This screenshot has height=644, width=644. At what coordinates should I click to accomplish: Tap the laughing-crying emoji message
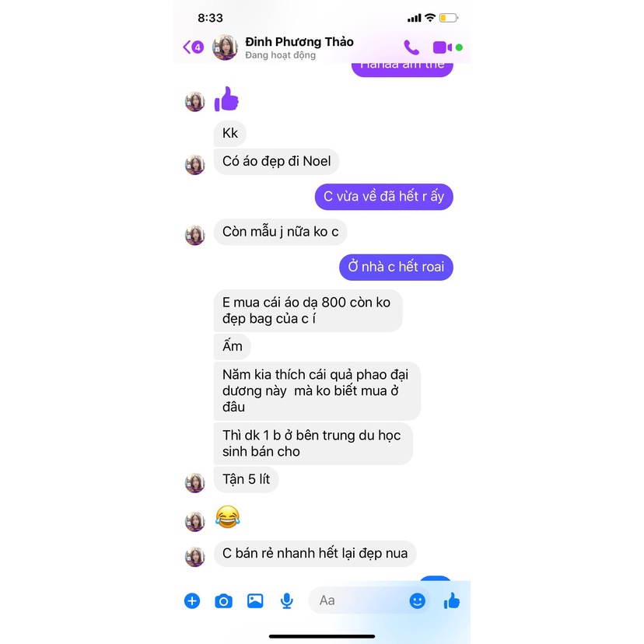[x=228, y=516]
